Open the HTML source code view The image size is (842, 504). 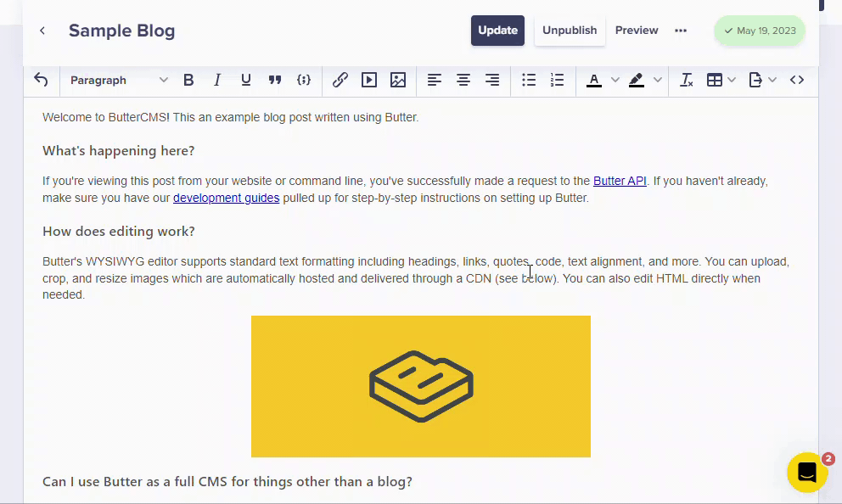tap(797, 80)
